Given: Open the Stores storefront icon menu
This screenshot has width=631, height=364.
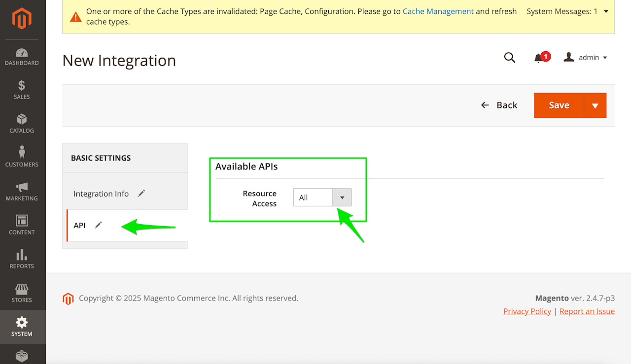Looking at the screenshot, I should click(x=22, y=294).
